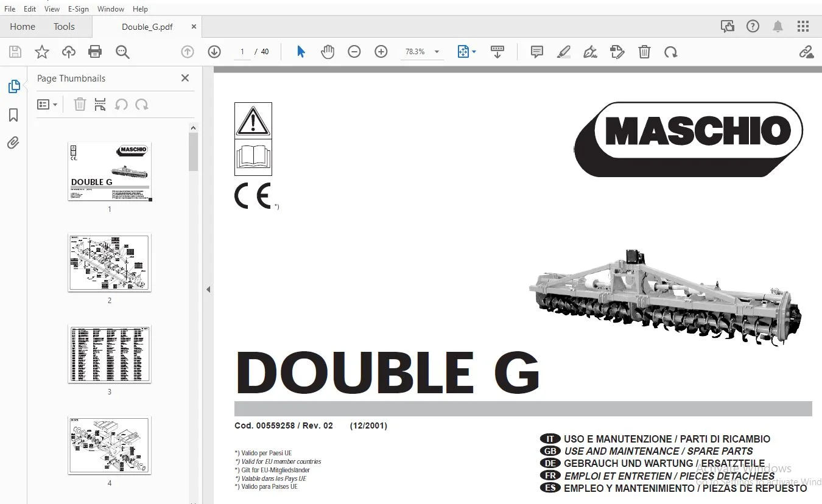The image size is (822, 504).
Task: Open the zoom level dropdown
Action: point(437,52)
